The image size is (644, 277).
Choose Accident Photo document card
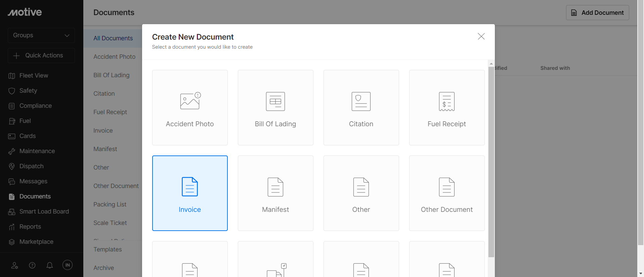tap(190, 107)
